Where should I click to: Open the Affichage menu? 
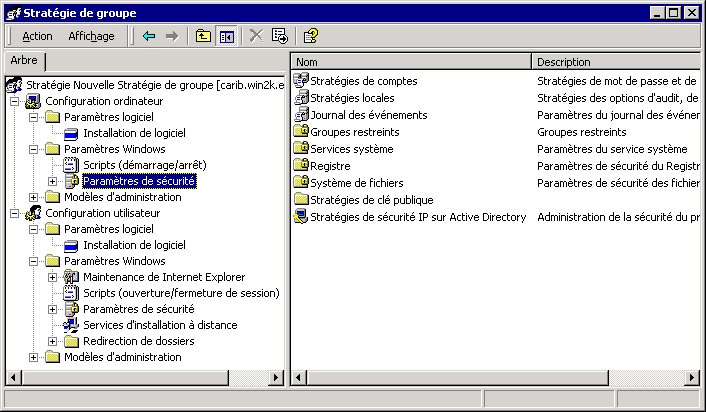pos(91,36)
